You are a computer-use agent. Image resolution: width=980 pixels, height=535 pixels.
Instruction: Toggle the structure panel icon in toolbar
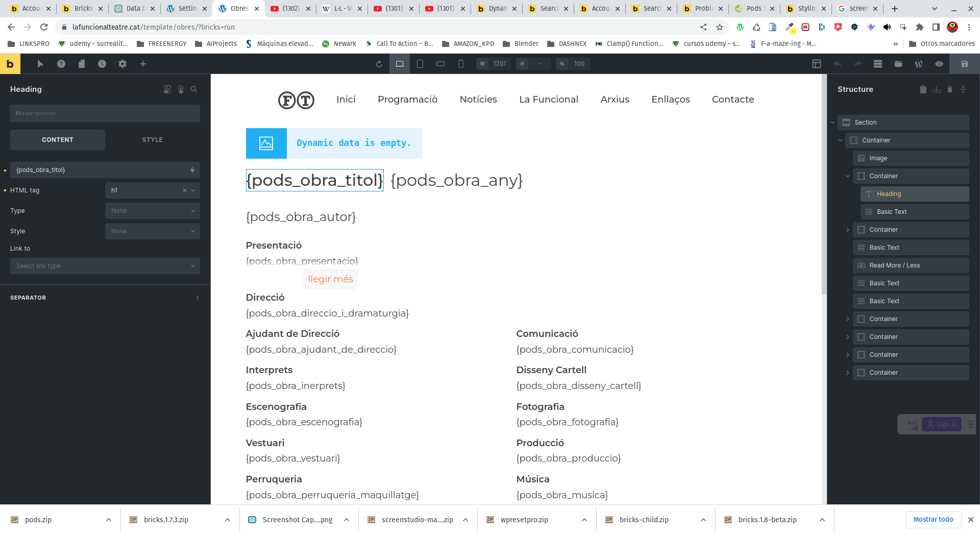878,64
